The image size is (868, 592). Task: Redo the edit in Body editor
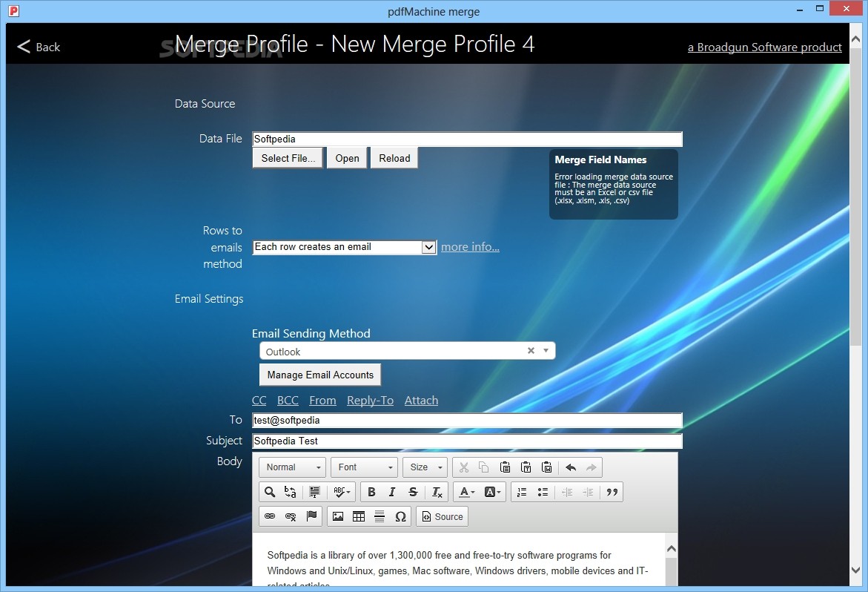[592, 467]
